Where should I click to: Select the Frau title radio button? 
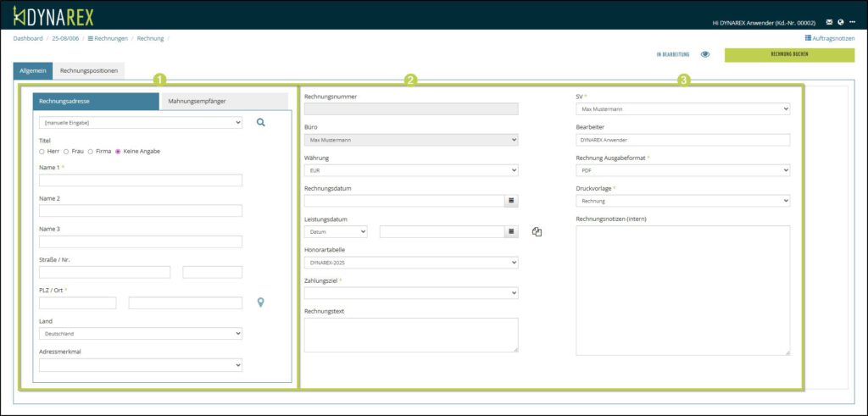click(66, 151)
